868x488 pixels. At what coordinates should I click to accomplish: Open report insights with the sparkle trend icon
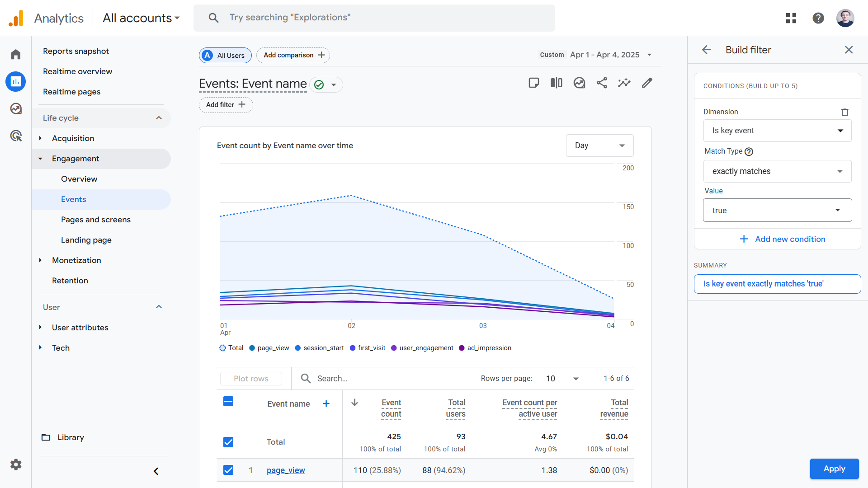coord(624,83)
